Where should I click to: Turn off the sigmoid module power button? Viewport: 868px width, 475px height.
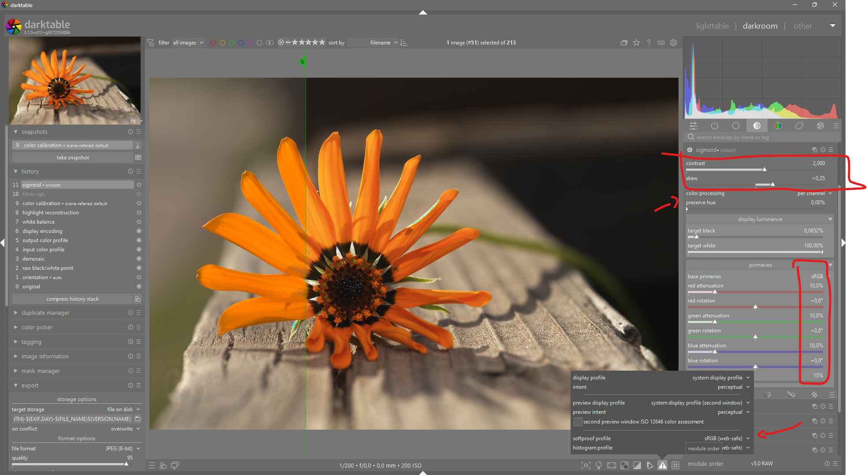click(x=690, y=150)
